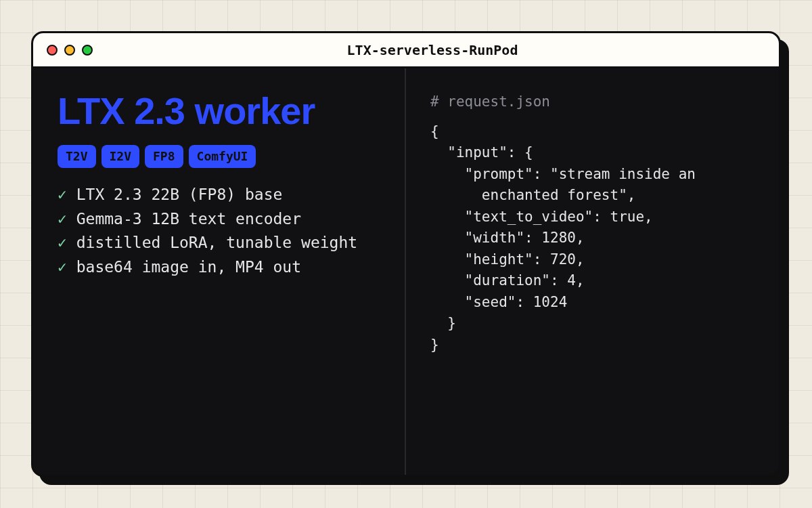The image size is (812, 508).
Task: Click the "seed": 1024 code line
Action: click(516, 302)
